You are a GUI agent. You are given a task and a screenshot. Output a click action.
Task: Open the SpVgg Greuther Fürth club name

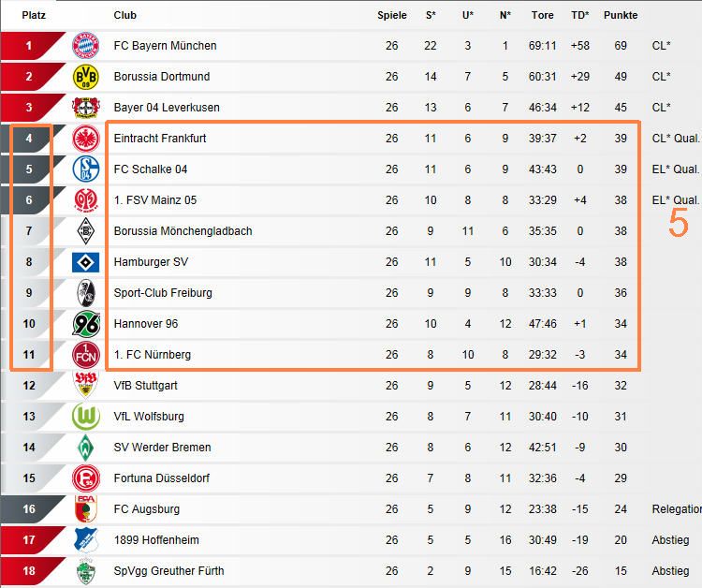click(x=168, y=571)
